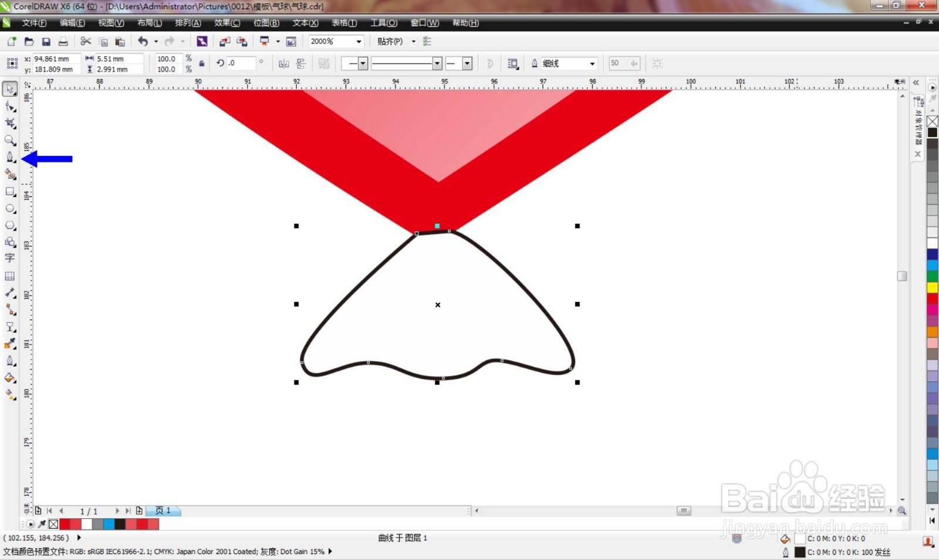Open the 位图(B) menu
939x560 pixels.
pos(266,23)
